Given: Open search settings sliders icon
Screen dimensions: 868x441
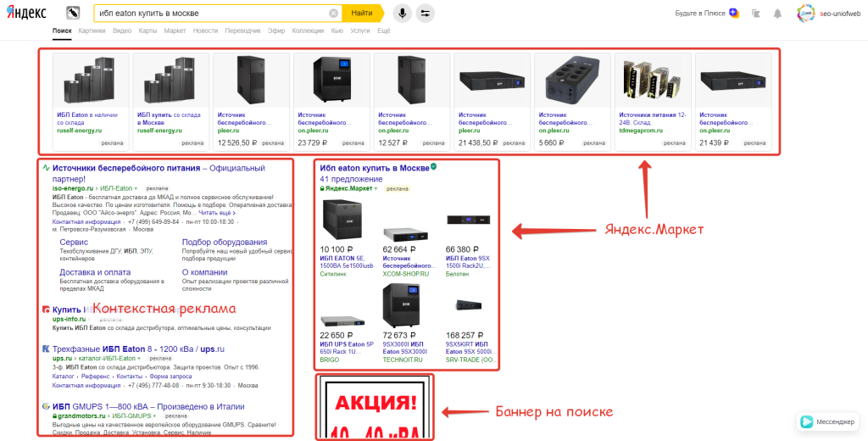Looking at the screenshot, I should [426, 14].
